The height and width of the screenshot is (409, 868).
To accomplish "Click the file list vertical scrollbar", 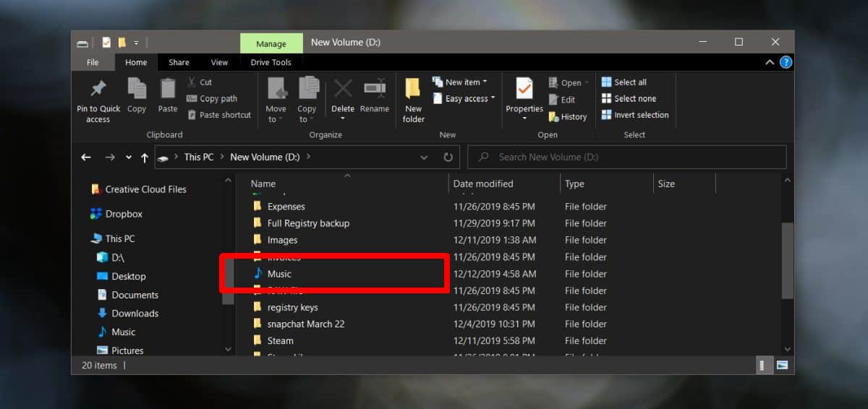I will (788, 260).
